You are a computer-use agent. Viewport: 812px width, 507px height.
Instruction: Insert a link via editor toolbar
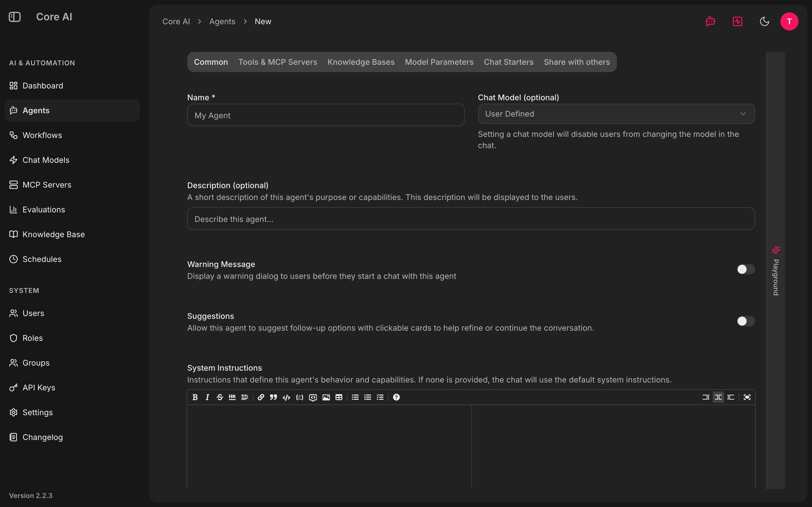click(261, 397)
